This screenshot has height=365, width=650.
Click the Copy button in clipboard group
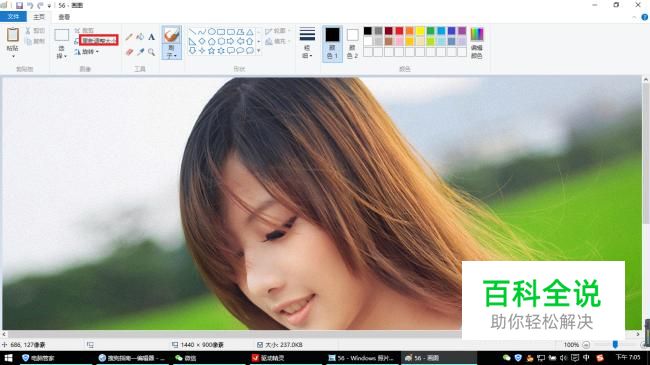pos(35,41)
